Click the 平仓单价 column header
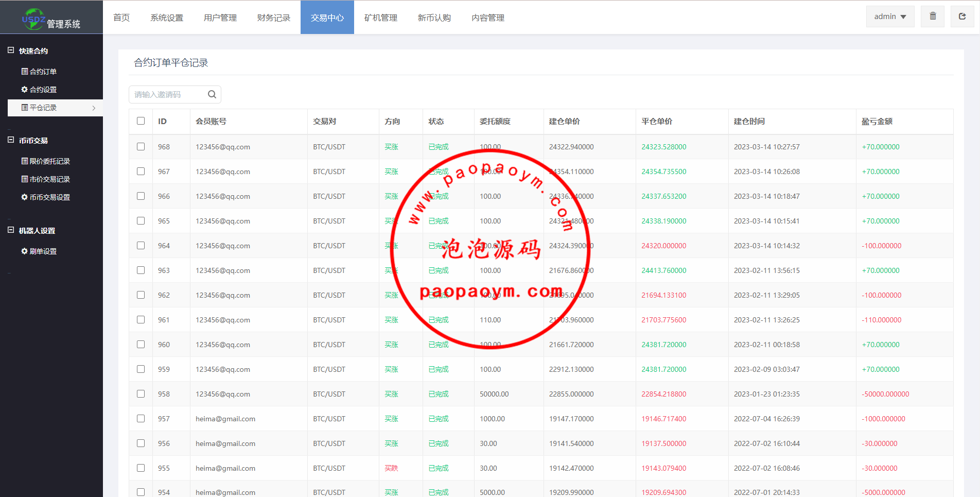Viewport: 980px width, 497px height. pyautogui.click(x=657, y=121)
